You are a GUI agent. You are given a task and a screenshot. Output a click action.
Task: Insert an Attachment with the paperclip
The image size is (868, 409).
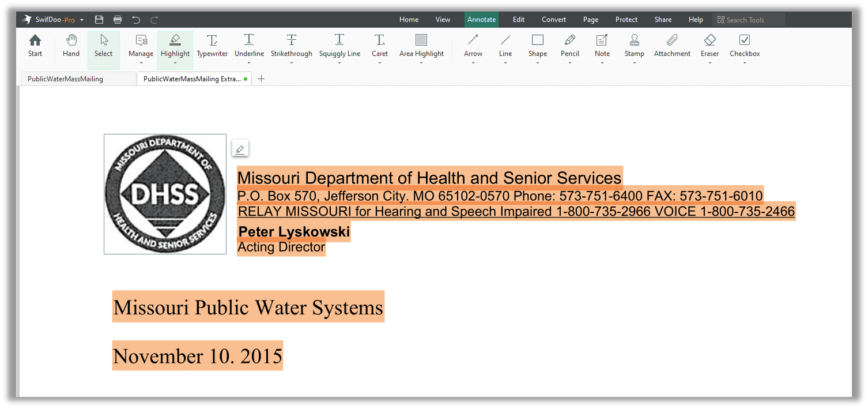(x=672, y=40)
